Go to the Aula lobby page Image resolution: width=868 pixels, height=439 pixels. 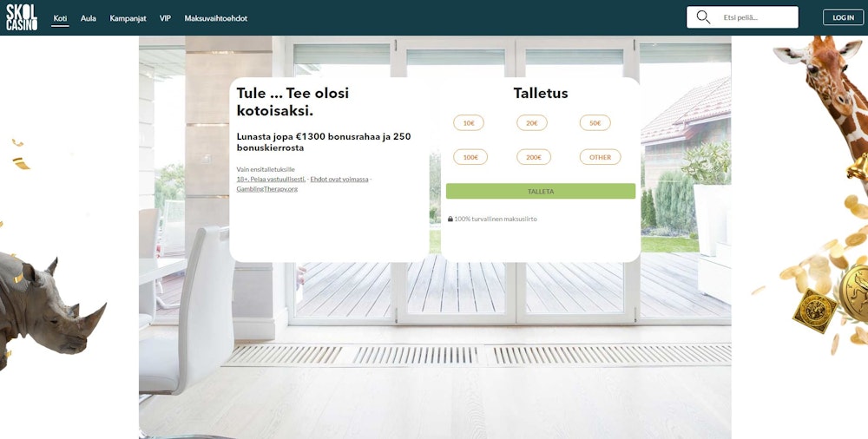[x=89, y=18]
